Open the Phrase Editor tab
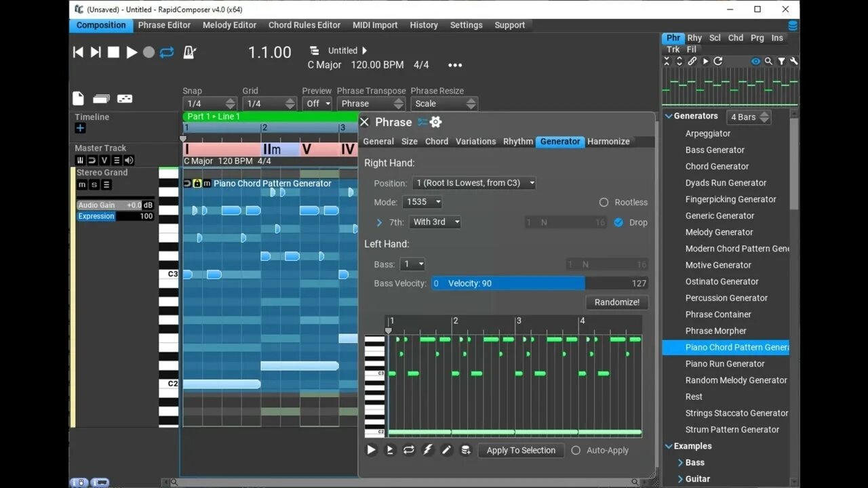The width and height of the screenshot is (868, 488). point(164,25)
